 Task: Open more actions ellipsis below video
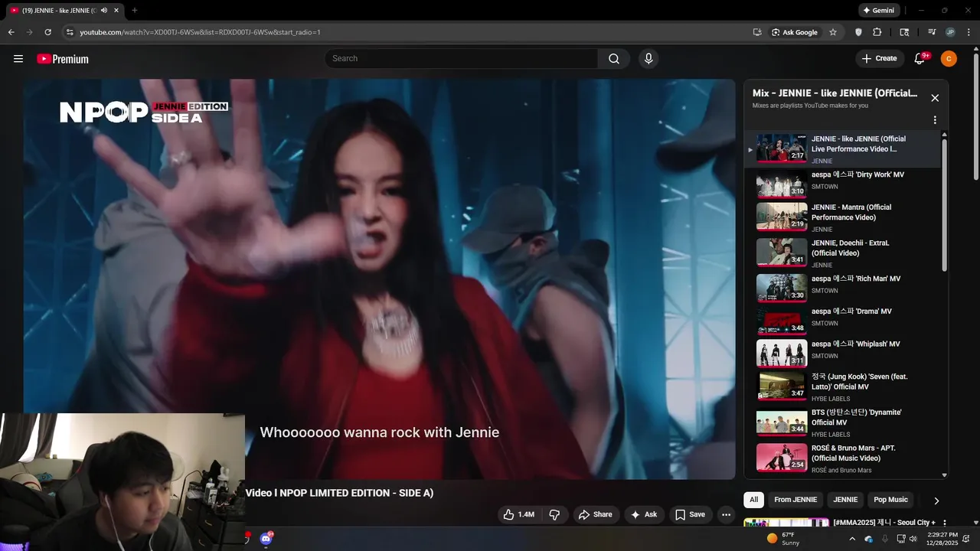(727, 515)
